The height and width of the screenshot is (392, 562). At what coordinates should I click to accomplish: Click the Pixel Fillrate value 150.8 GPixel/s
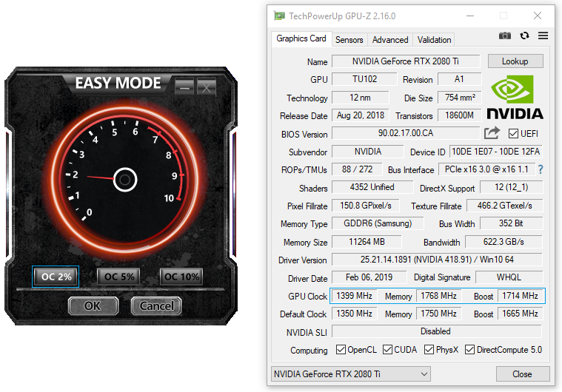pos(365,206)
